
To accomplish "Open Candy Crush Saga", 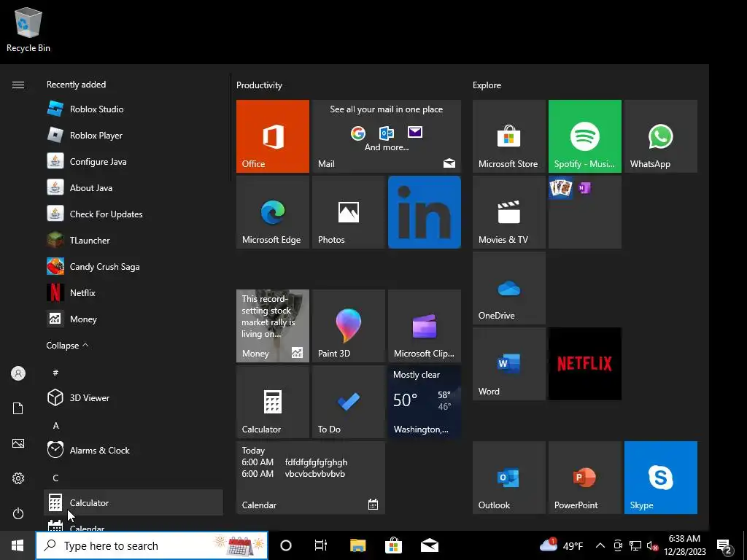I will coord(133,266).
